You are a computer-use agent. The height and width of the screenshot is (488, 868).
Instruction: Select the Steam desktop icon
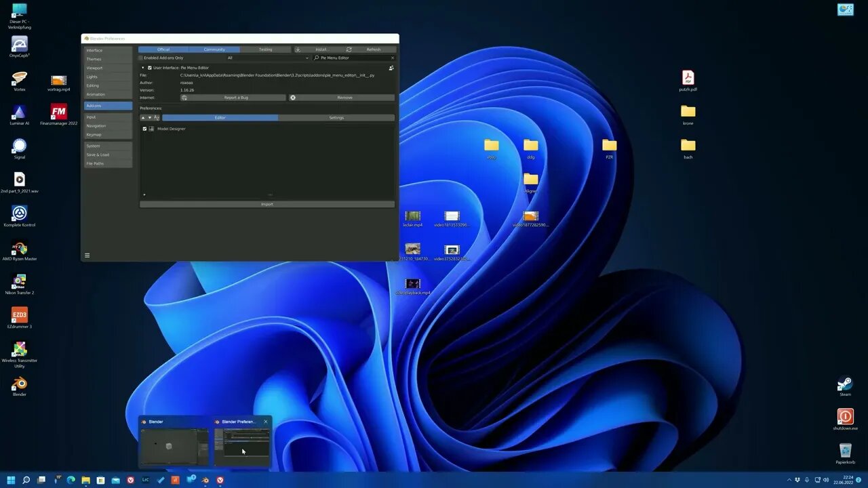pyautogui.click(x=845, y=386)
